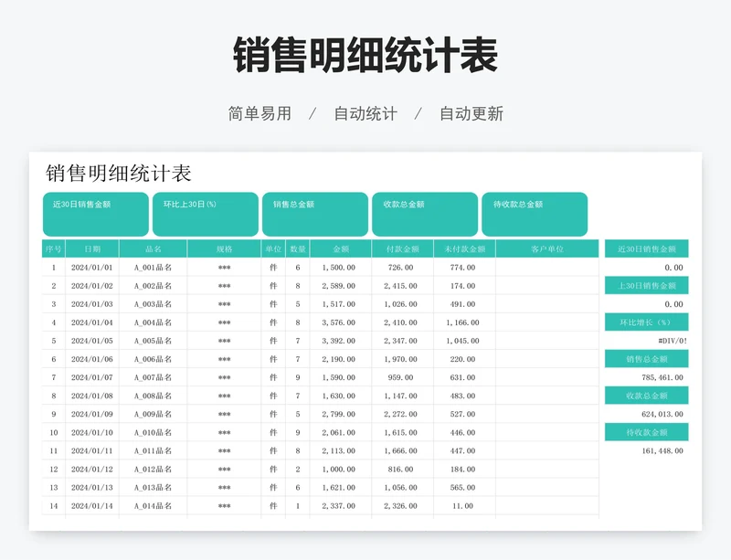Click the A_013品名 cell

point(154,488)
